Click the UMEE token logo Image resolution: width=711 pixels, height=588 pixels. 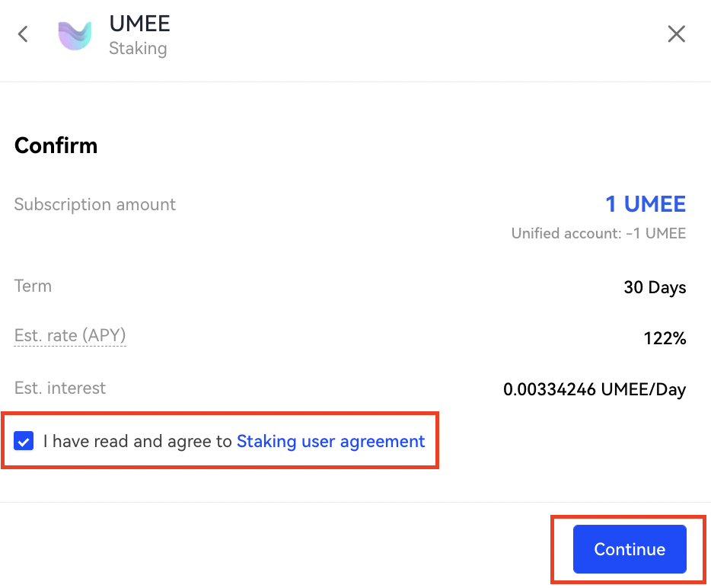(x=75, y=35)
